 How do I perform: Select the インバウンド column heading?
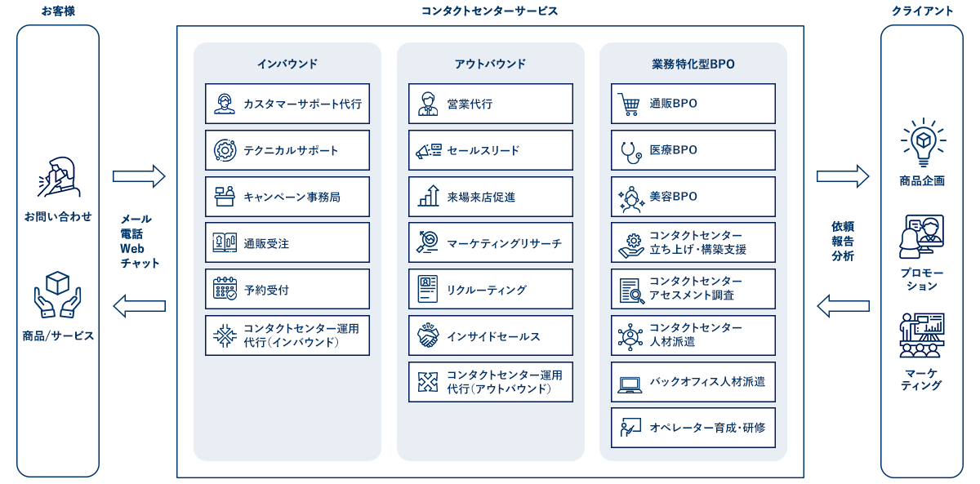(287, 64)
